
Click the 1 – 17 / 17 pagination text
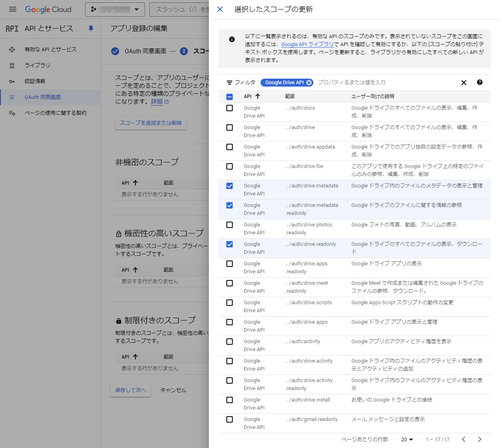pyautogui.click(x=438, y=439)
